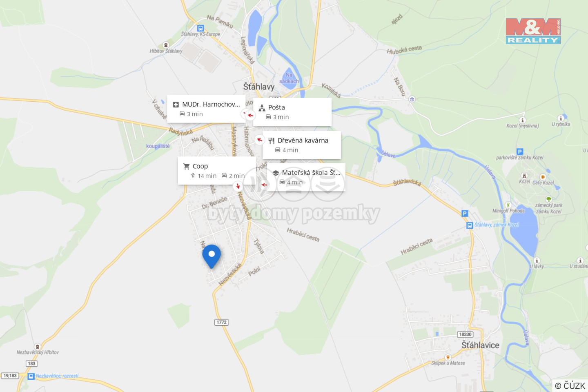Image resolution: width=588 pixels, height=392 pixels.
Task: Click the Šťáhlavice village label
Action: click(480, 345)
